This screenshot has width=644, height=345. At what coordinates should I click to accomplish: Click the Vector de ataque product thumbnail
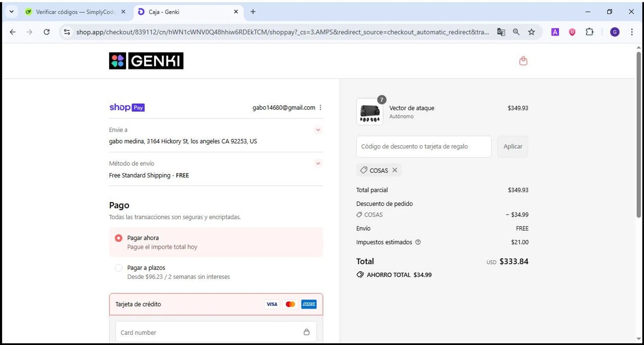370,112
